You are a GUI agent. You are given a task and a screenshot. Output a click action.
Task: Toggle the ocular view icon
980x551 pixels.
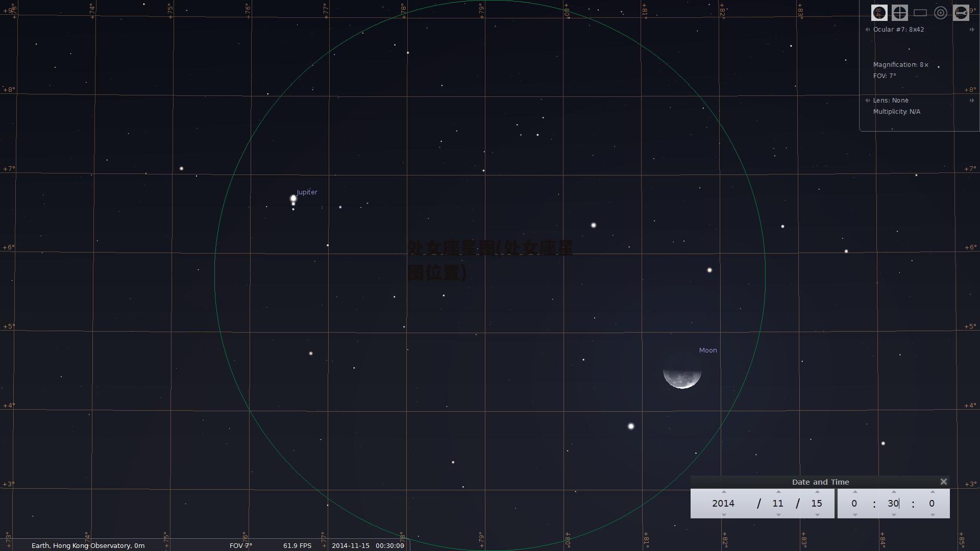(x=879, y=13)
